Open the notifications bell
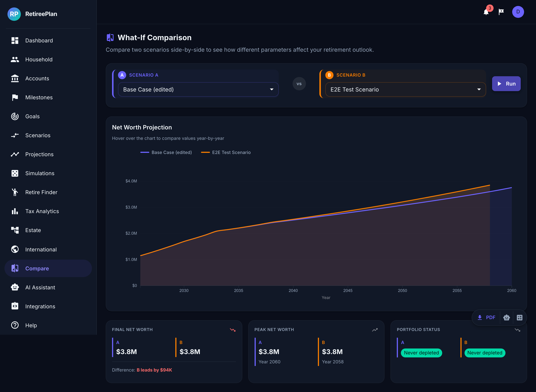Image resolution: width=536 pixels, height=392 pixels. [486, 12]
